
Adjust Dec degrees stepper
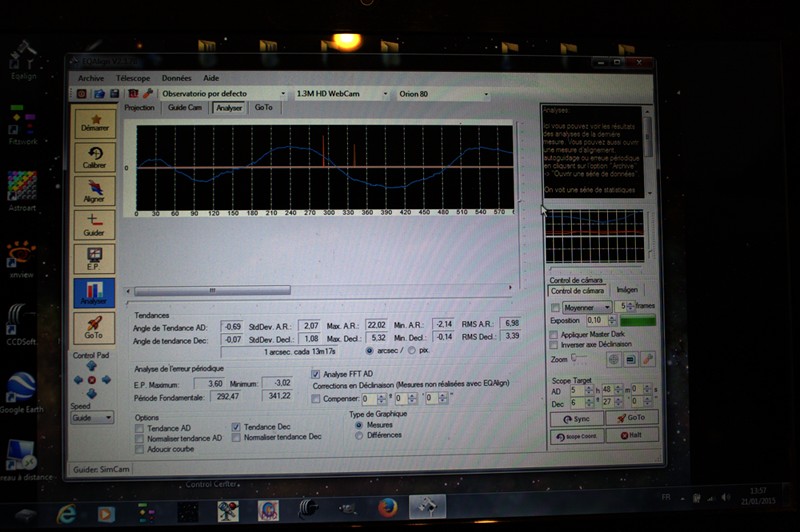[588, 402]
